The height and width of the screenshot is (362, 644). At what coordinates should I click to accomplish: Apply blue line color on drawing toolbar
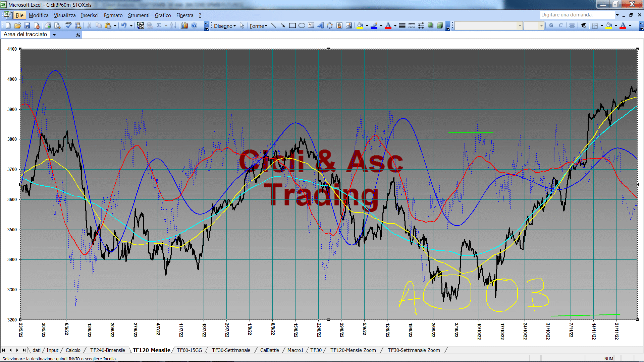point(374,25)
